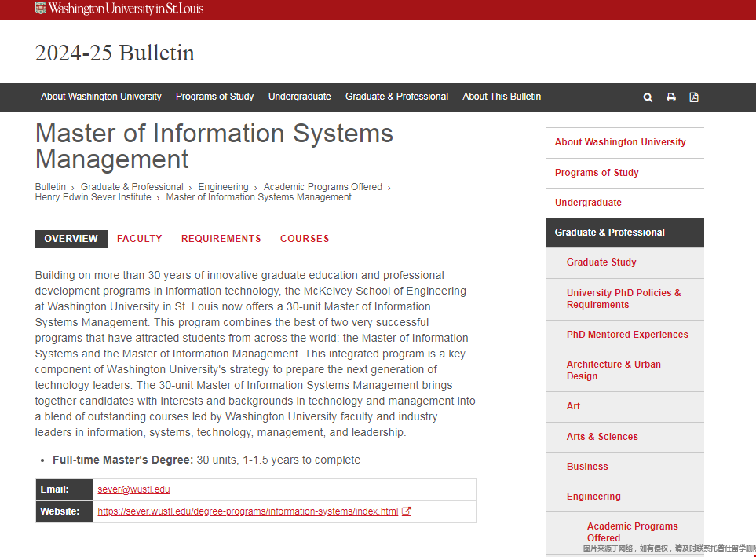Open Art sidebar link
Image resolution: width=756 pixels, height=557 pixels.
[624, 406]
